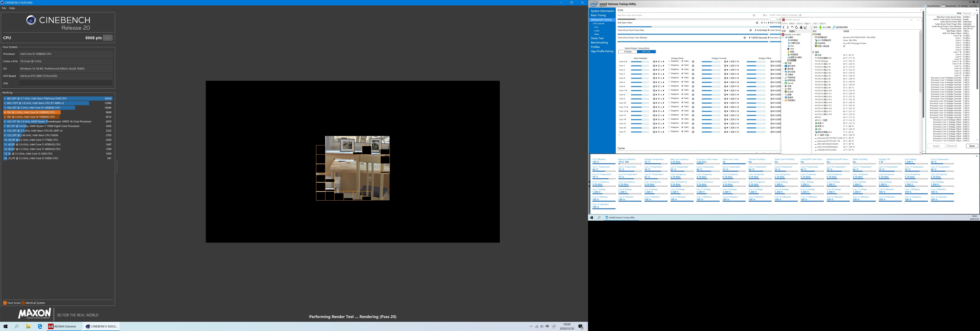The image size is (980, 331).
Task: Select Adaptive voltage mode for Core 10
Action: point(669,103)
